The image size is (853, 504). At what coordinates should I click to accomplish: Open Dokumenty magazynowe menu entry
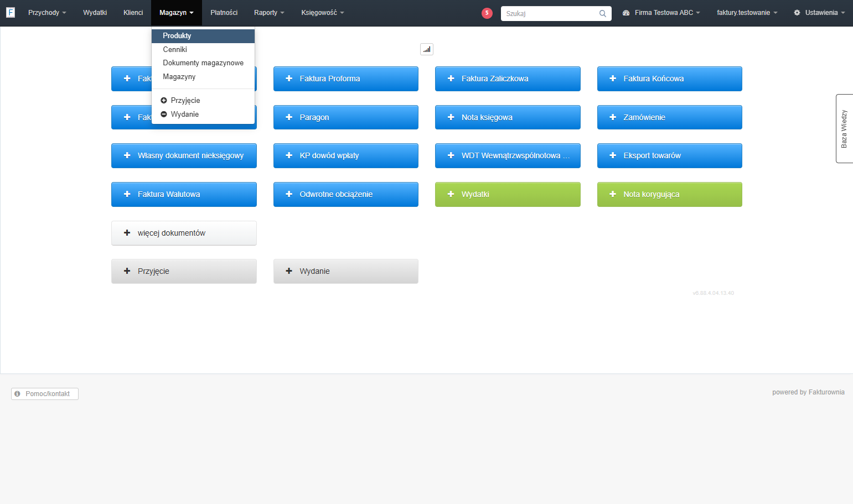click(x=203, y=63)
